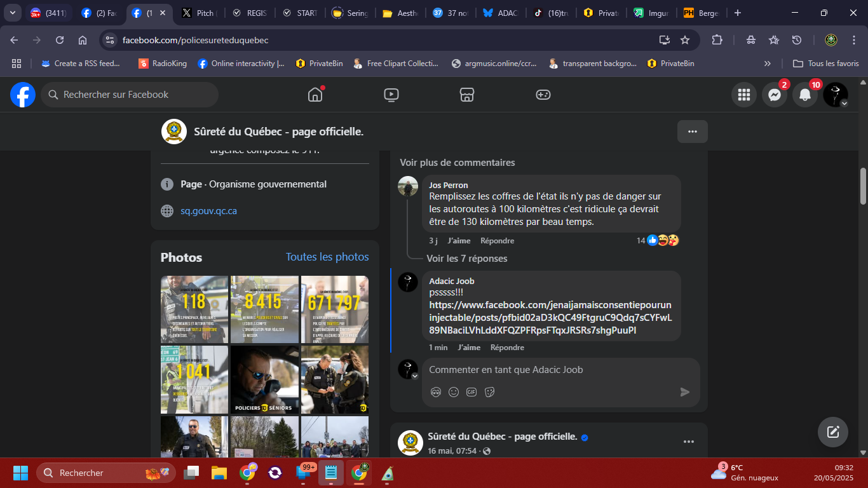Click the browser address bar URL

coord(196,40)
